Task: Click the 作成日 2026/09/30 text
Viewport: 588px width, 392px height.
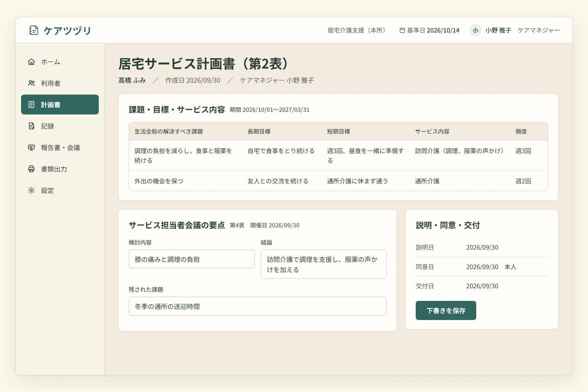Action: point(193,80)
